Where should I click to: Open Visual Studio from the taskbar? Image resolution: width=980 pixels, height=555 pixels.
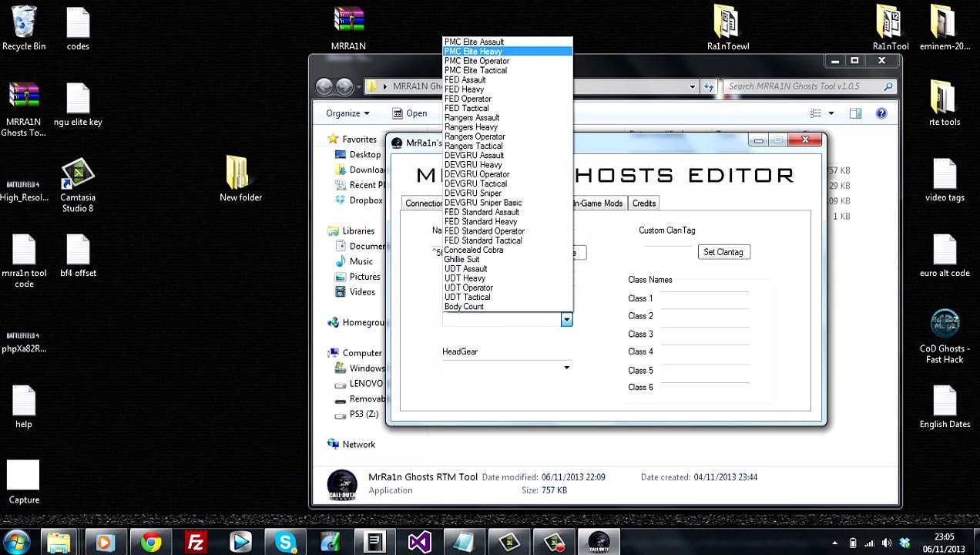(419, 543)
